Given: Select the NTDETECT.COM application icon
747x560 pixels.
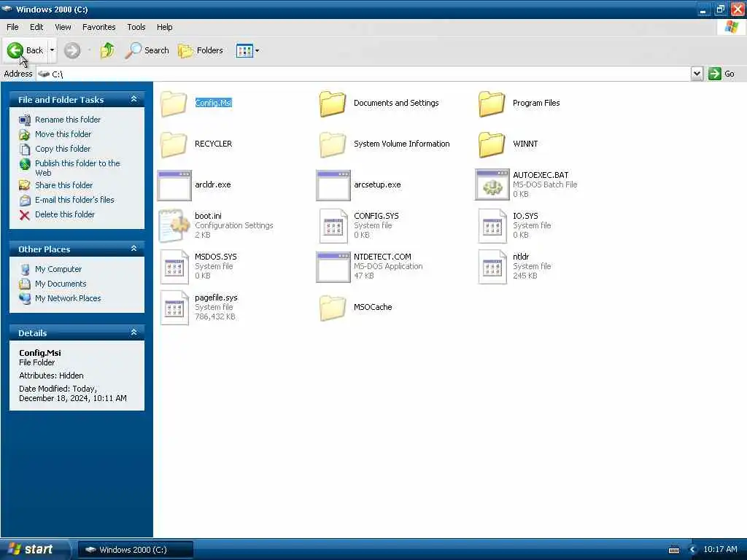Looking at the screenshot, I should tap(333, 267).
